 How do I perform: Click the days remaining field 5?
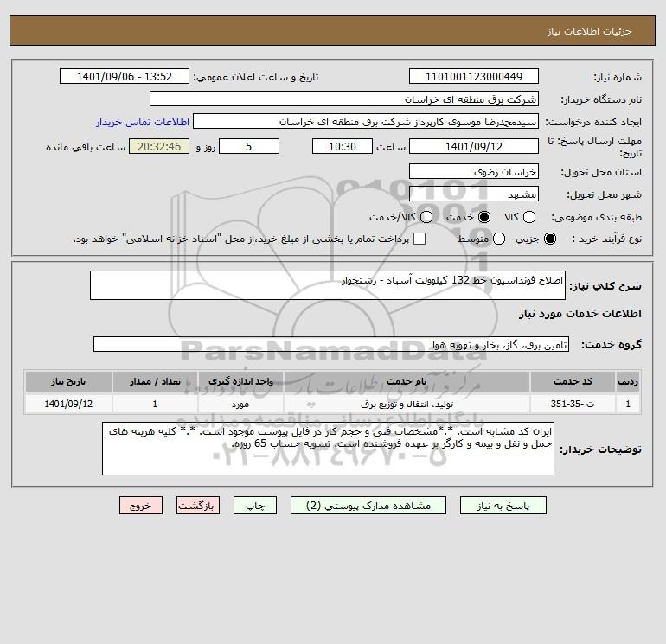coord(249,146)
